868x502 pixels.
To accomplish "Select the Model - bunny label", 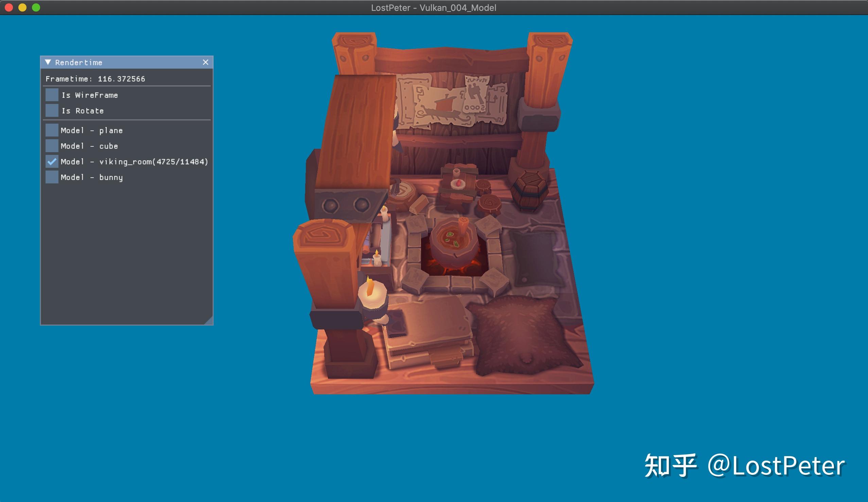I will point(92,177).
